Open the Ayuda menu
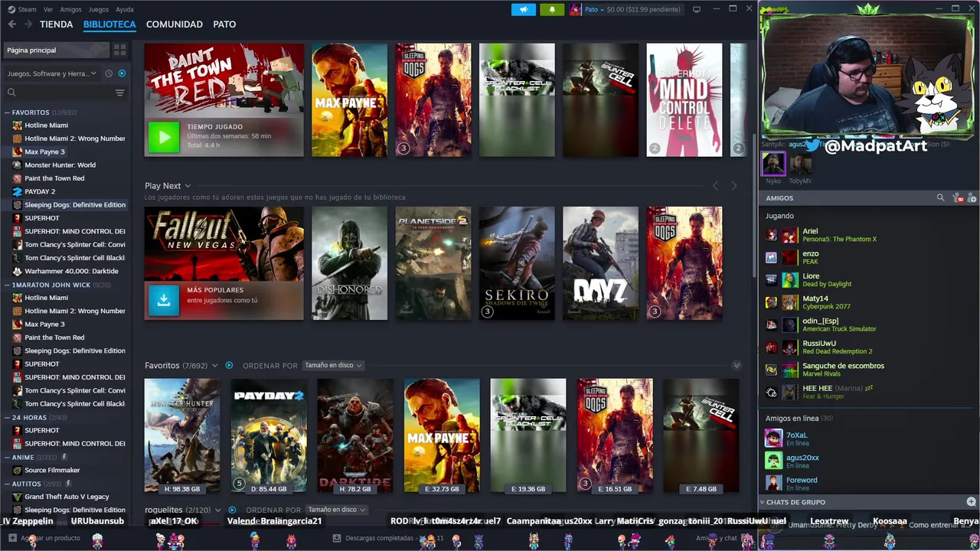980x551 pixels. [x=124, y=9]
